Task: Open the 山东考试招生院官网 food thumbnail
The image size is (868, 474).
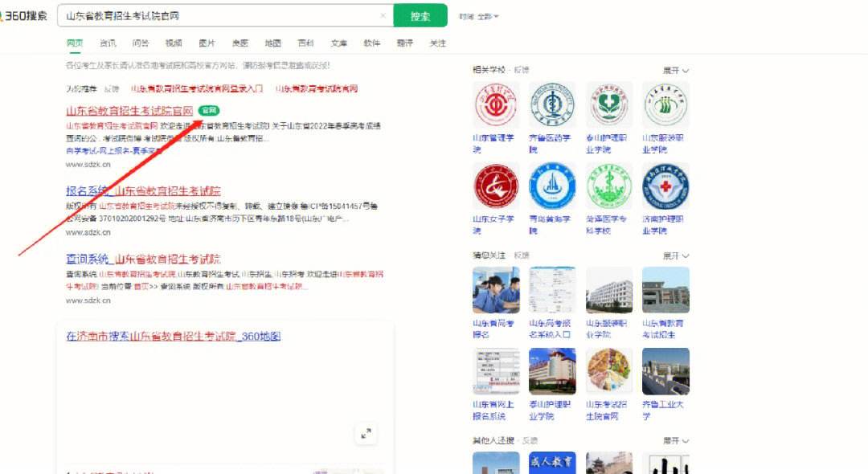Action: [x=609, y=372]
